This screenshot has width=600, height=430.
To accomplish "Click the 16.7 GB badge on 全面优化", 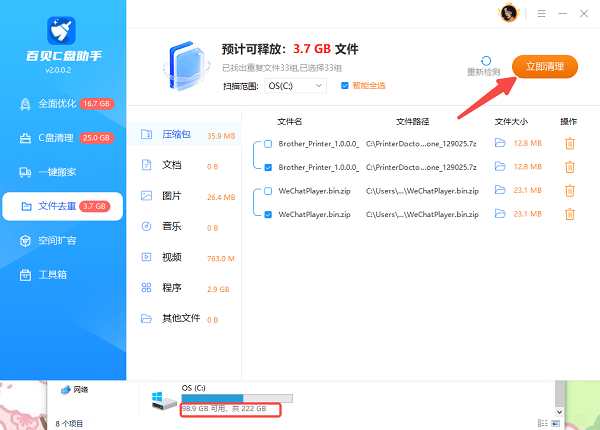I will click(x=97, y=104).
